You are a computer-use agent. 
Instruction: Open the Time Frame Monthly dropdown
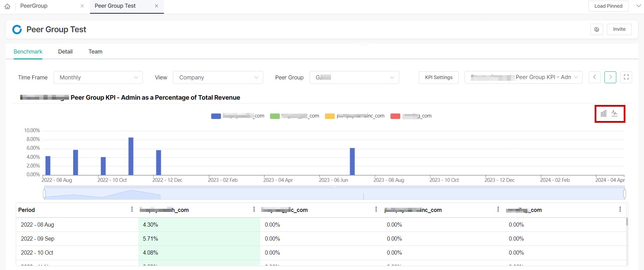pos(98,78)
